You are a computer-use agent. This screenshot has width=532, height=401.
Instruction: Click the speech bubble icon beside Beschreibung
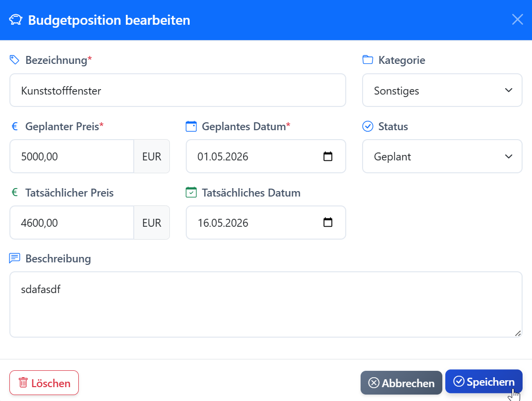(x=14, y=258)
